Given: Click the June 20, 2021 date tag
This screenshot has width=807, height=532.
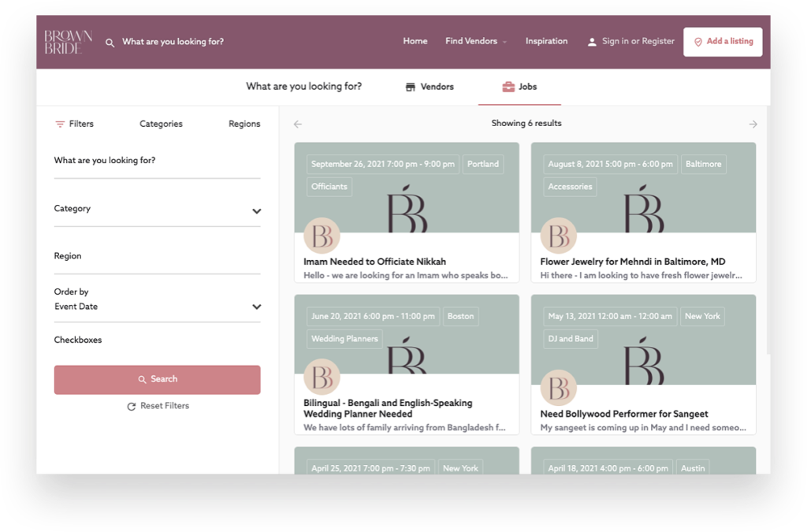Looking at the screenshot, I should tap(373, 316).
